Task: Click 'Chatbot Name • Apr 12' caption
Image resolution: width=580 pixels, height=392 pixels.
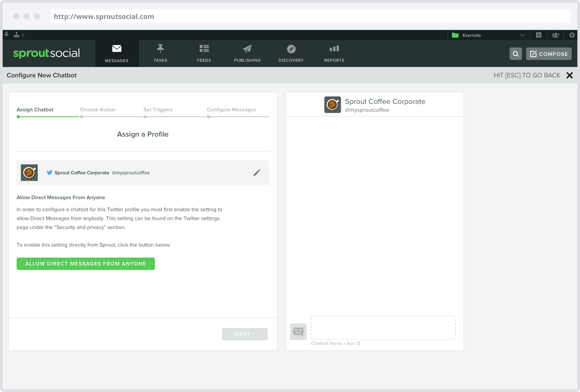Action: click(x=335, y=343)
